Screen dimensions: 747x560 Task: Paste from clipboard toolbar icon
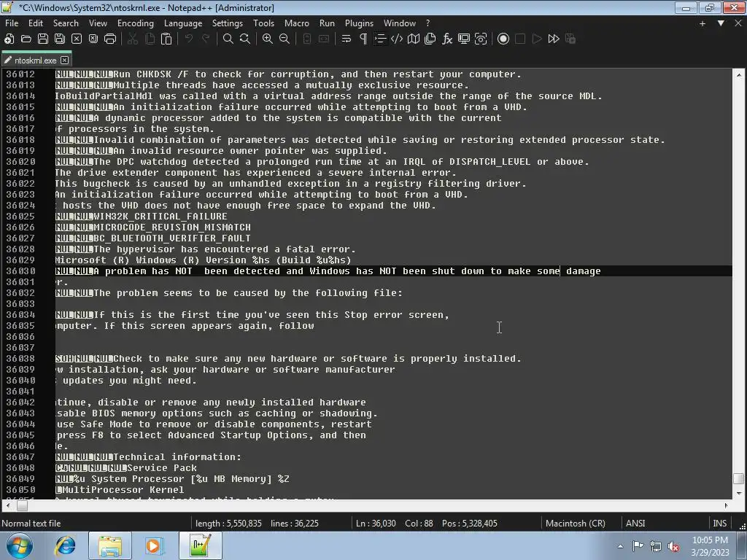tap(166, 39)
